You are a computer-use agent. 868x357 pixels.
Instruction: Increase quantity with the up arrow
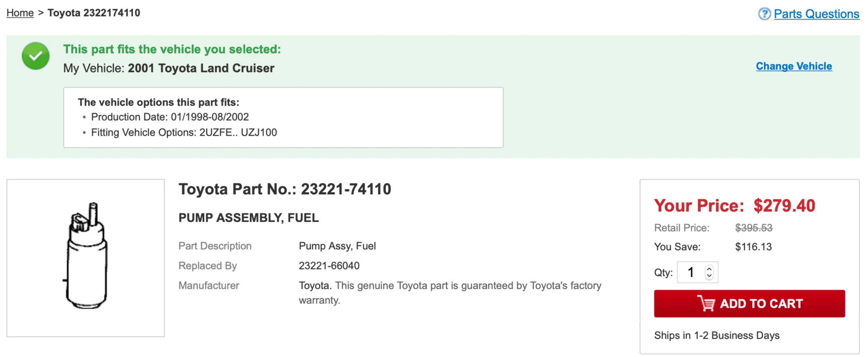pyautogui.click(x=709, y=269)
